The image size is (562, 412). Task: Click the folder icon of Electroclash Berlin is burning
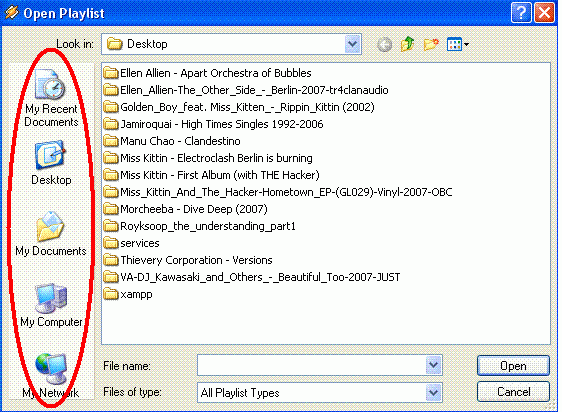(111, 158)
